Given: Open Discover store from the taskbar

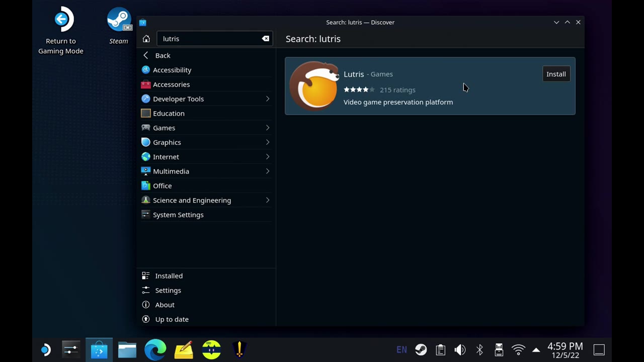Looking at the screenshot, I should click(99, 349).
